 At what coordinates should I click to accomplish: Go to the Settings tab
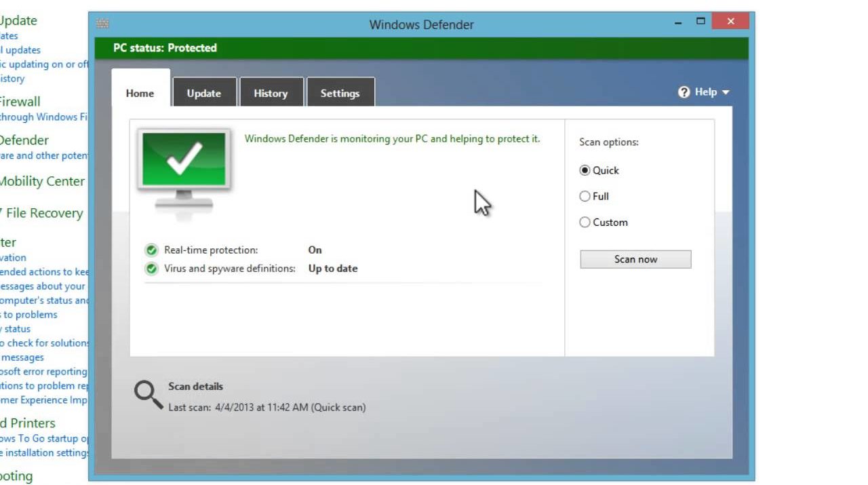[x=340, y=94]
